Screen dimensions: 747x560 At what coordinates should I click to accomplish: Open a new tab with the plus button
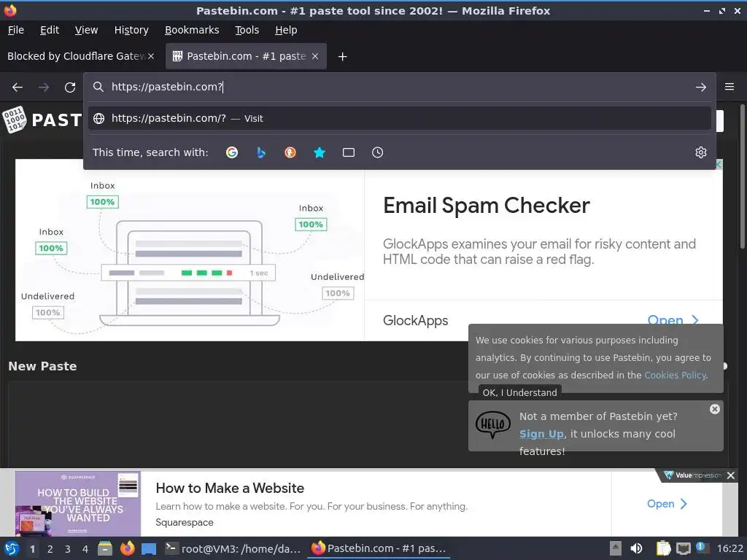point(343,57)
